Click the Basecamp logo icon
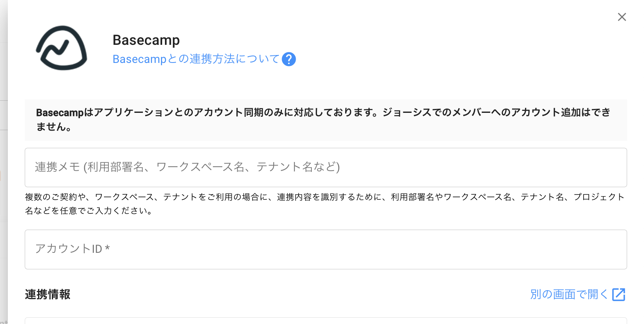644x324 pixels. point(62,48)
